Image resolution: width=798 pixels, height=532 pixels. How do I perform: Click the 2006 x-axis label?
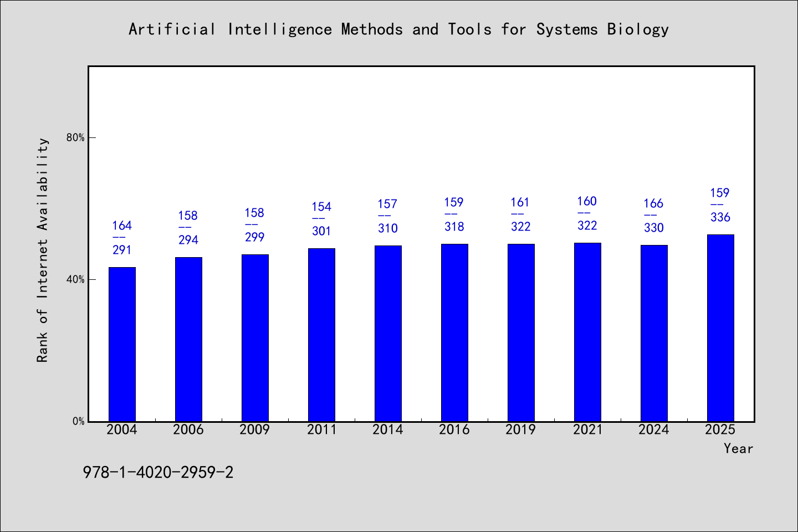pyautogui.click(x=188, y=429)
